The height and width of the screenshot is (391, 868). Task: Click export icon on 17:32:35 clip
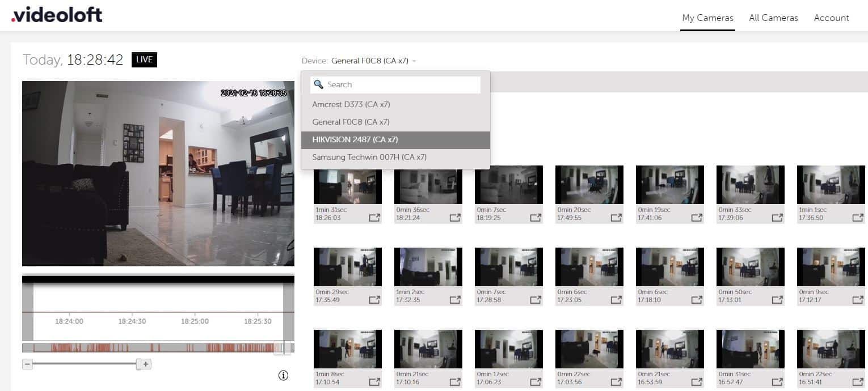point(455,300)
